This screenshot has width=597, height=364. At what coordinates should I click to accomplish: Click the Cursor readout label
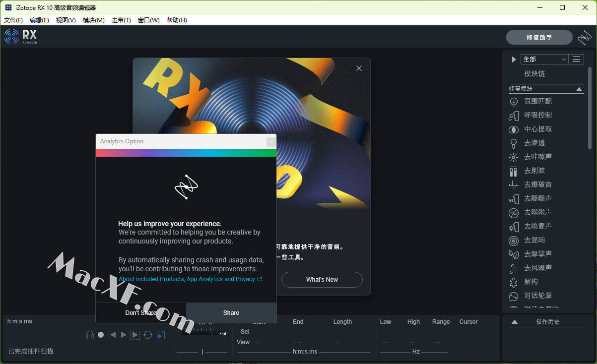pos(468,322)
